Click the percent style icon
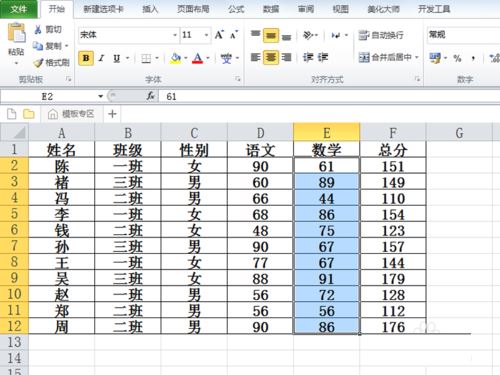 (x=457, y=59)
